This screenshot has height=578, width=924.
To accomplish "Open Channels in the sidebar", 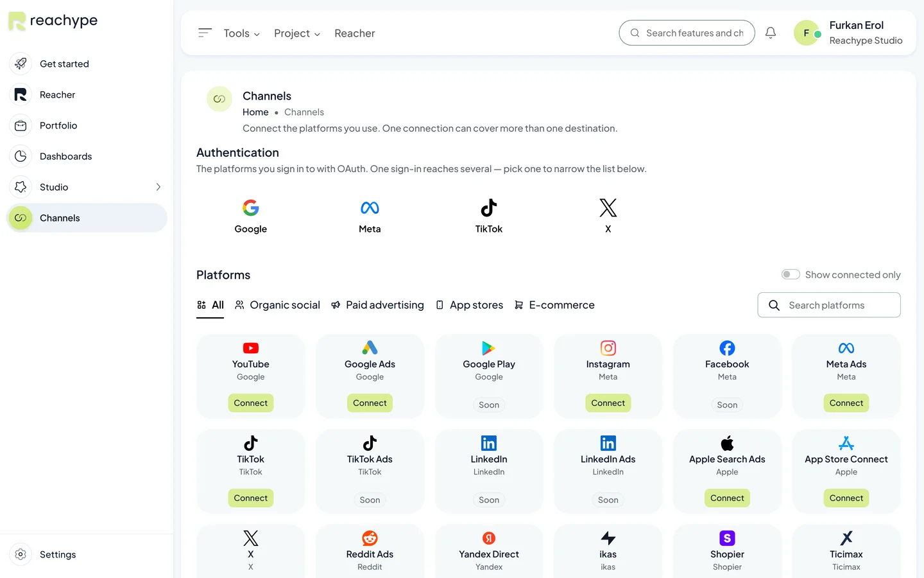I will [x=87, y=218].
